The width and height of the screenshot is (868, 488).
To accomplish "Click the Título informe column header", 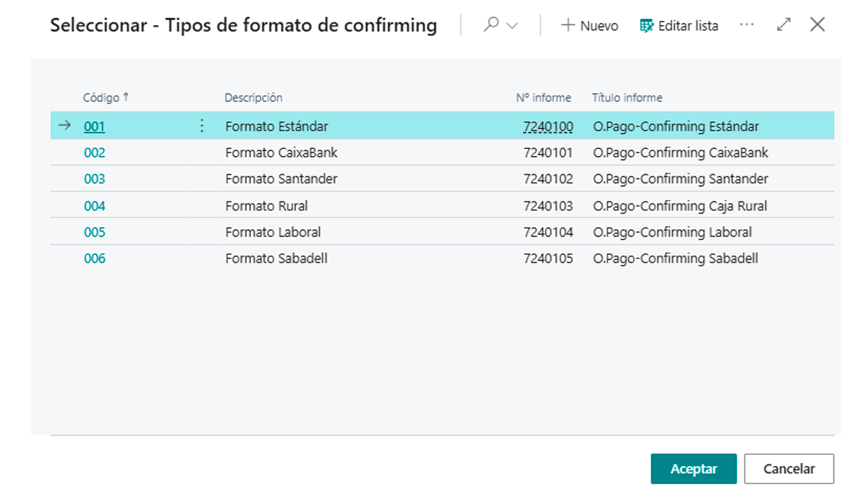I will coord(627,98).
